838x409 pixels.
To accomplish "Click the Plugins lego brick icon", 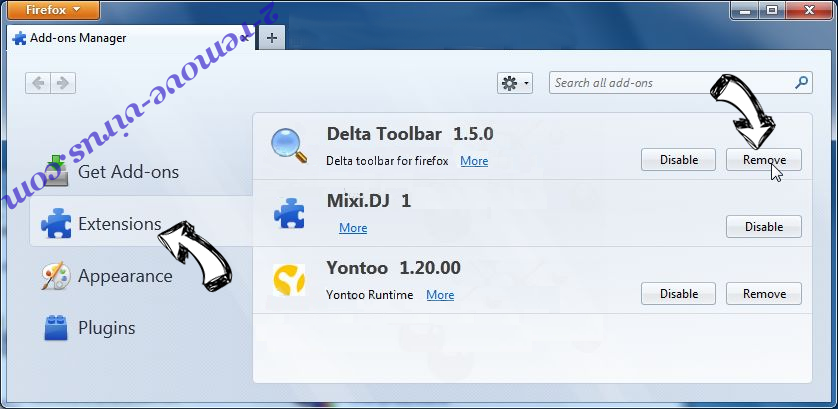I will [56, 328].
